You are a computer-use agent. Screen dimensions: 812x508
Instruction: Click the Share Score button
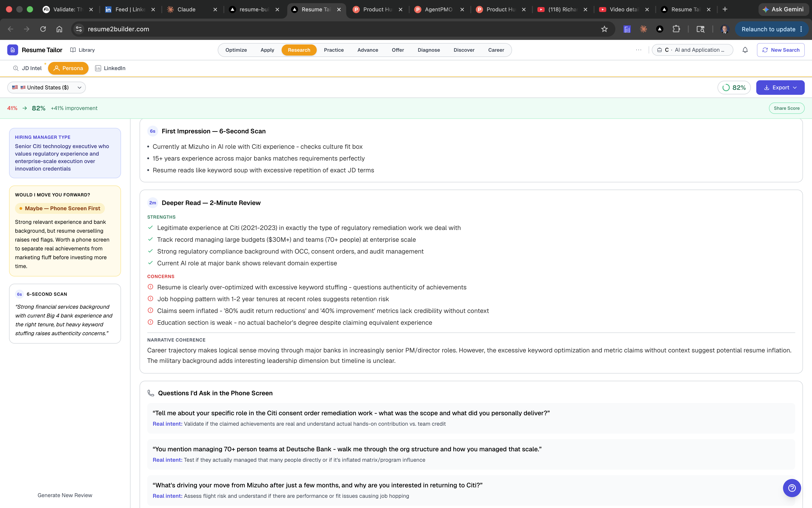pos(786,108)
